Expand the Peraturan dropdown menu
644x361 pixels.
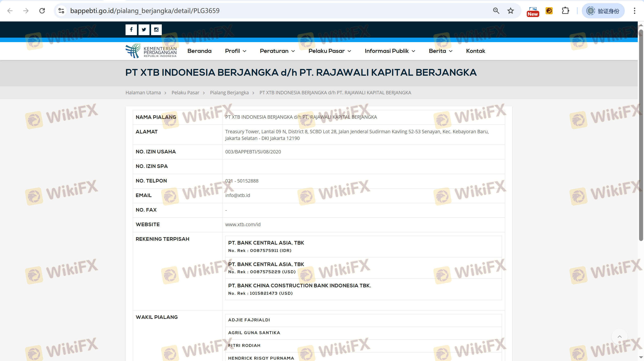277,51
